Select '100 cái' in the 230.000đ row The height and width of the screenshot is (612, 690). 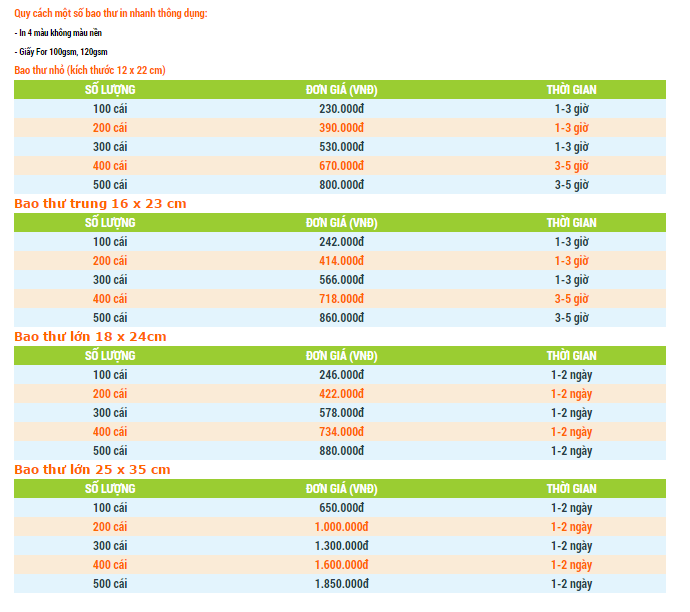click(x=110, y=109)
